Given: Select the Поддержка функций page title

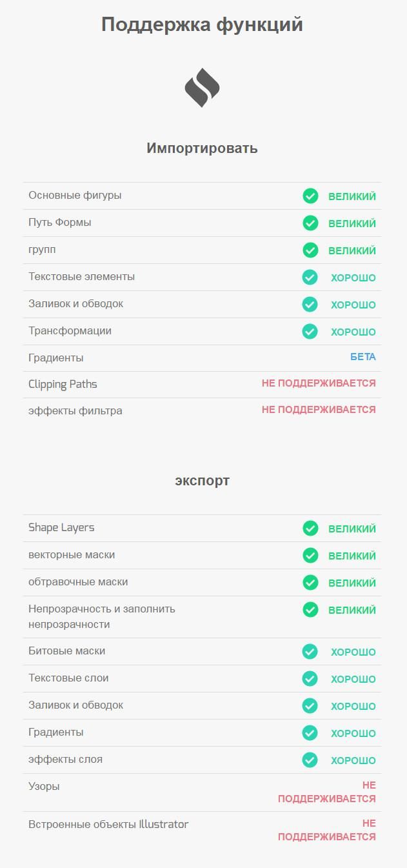Looking at the screenshot, I should coord(202,25).
